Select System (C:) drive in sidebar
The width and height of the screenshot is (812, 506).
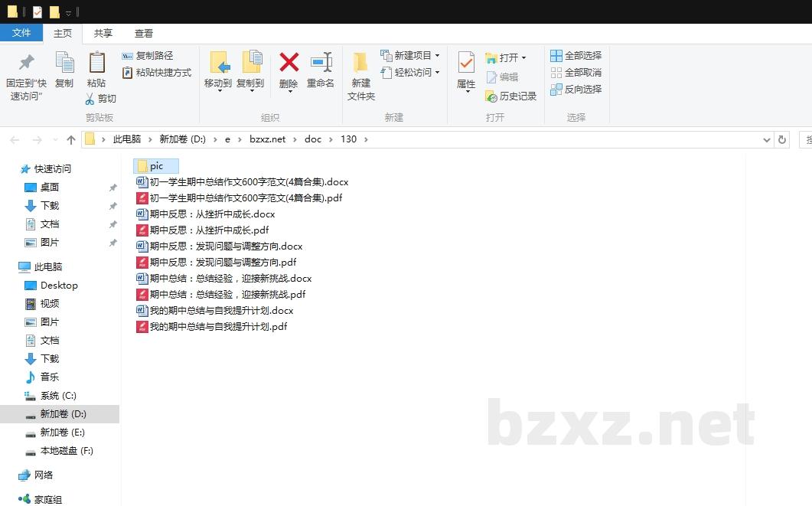tap(58, 396)
